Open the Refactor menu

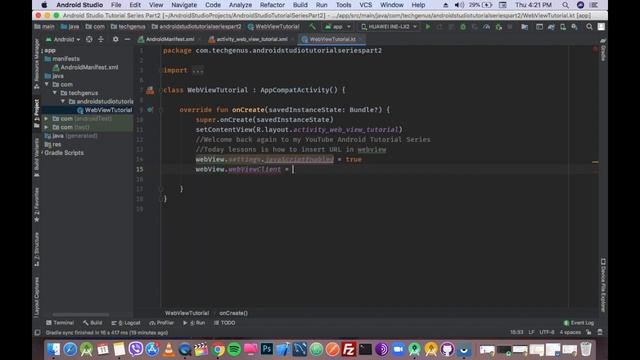[x=272, y=5]
